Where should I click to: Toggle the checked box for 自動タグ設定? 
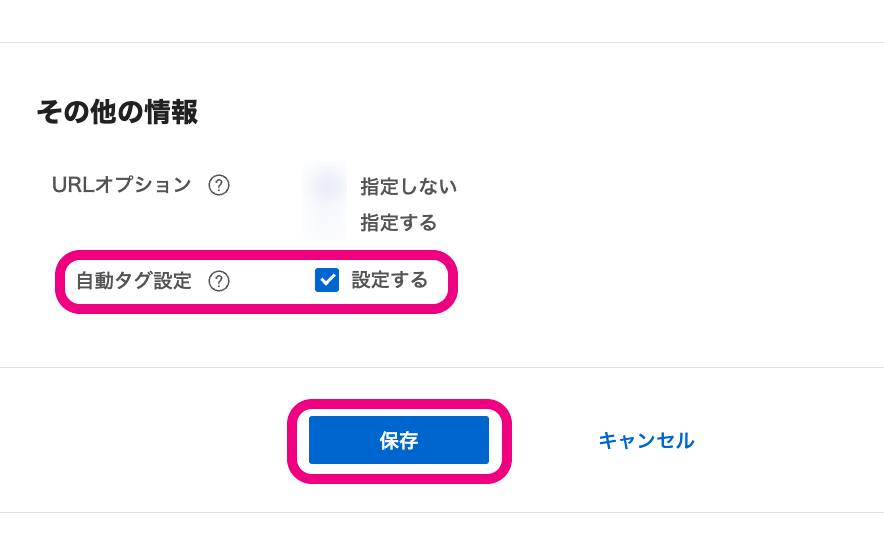[x=327, y=280]
